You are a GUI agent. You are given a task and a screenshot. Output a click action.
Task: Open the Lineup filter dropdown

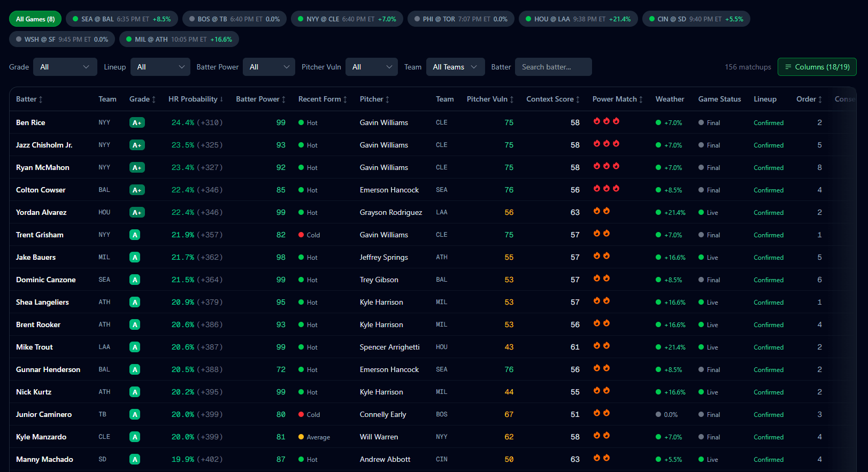[x=160, y=67]
